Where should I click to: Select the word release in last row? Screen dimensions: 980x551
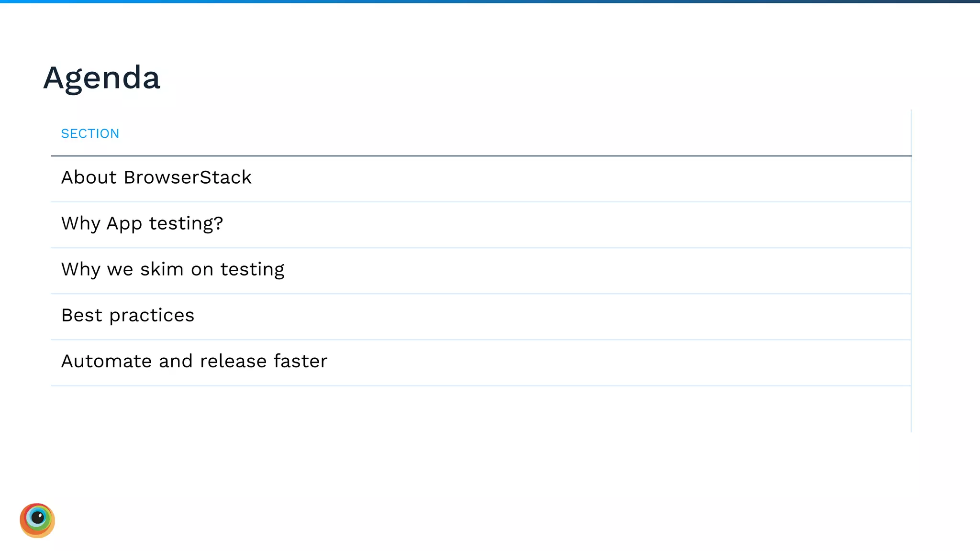233,361
